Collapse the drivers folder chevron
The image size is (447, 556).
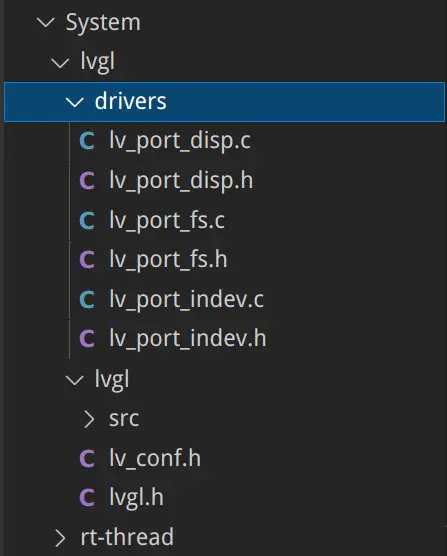coord(75,102)
